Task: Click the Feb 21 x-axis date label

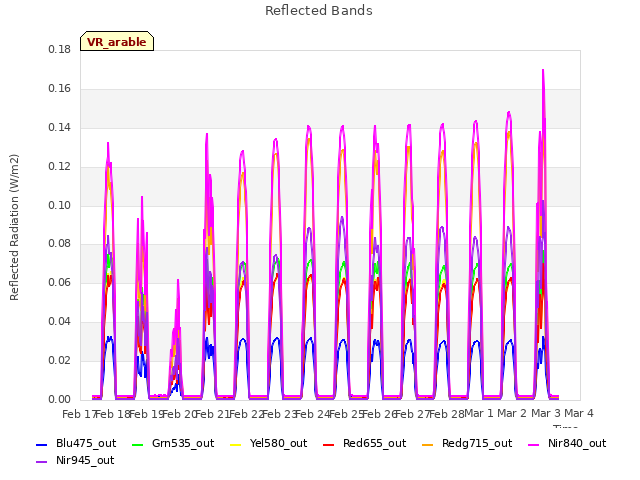Action: point(212,414)
